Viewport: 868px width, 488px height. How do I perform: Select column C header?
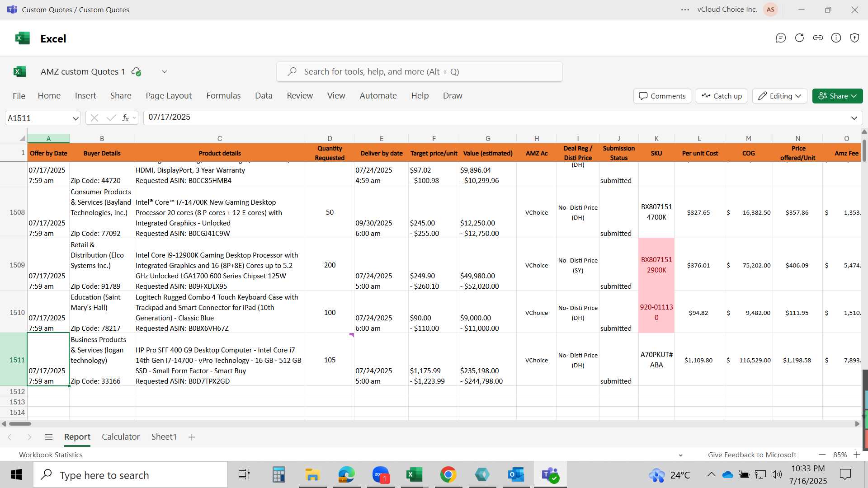point(219,138)
